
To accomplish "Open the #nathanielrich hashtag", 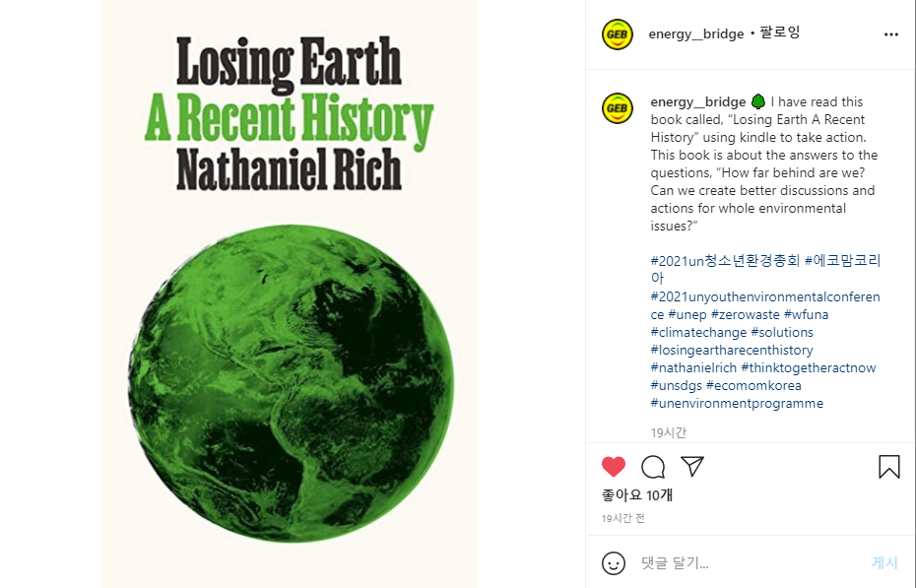I will [x=693, y=367].
